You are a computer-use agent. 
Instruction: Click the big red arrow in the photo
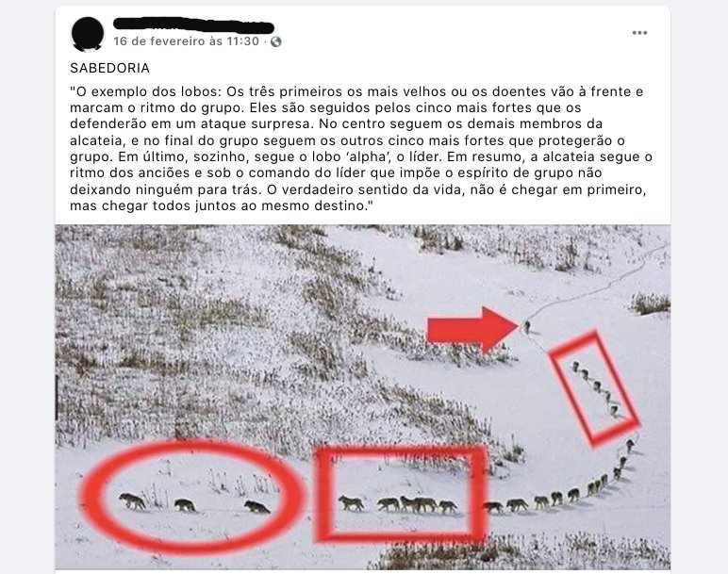tap(472, 329)
